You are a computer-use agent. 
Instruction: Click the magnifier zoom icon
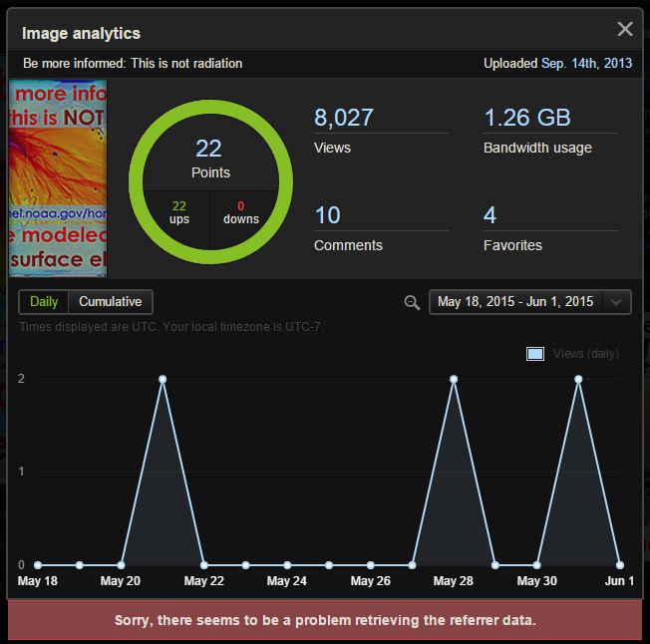[412, 303]
